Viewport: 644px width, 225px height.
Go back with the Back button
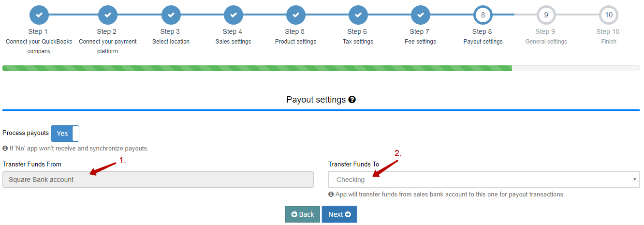click(x=303, y=214)
